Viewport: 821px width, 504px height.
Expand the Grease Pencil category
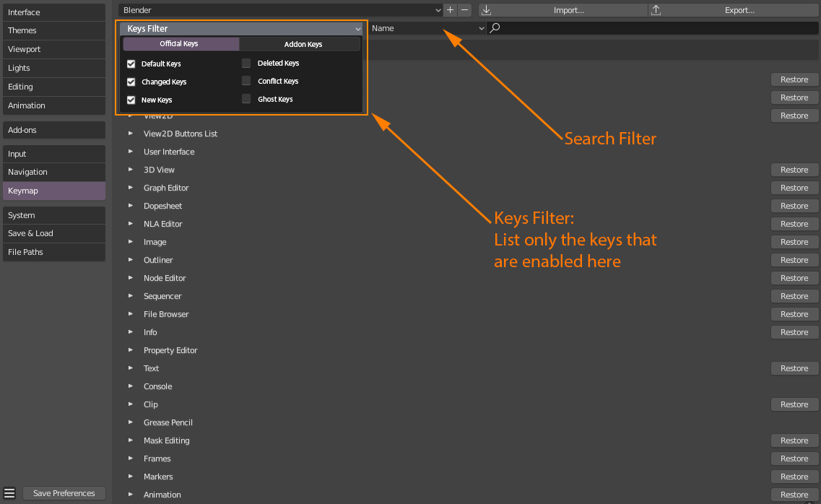coord(131,422)
